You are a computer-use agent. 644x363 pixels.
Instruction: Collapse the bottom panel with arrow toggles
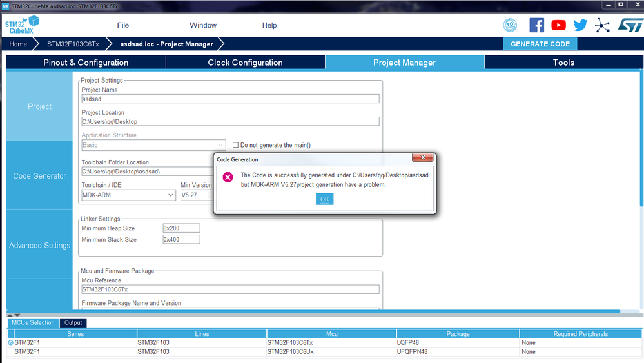coord(13,315)
